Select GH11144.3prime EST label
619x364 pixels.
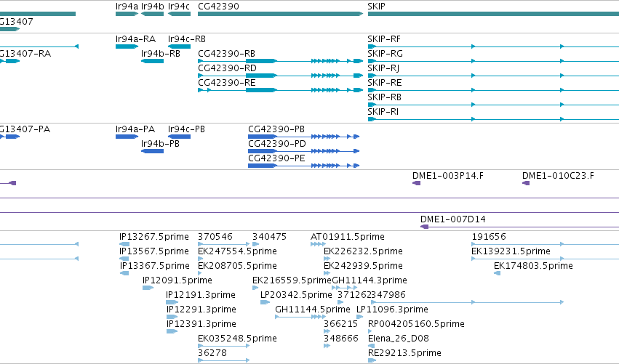point(370,280)
